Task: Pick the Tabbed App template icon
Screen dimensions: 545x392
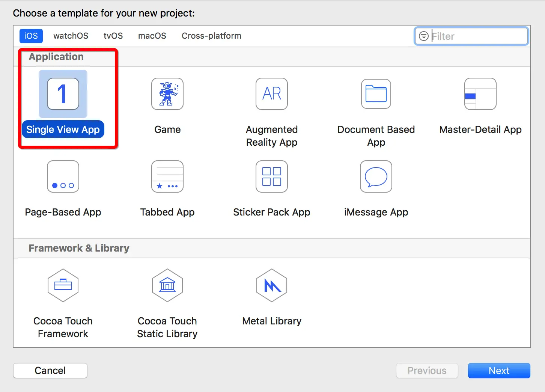Action: click(167, 176)
